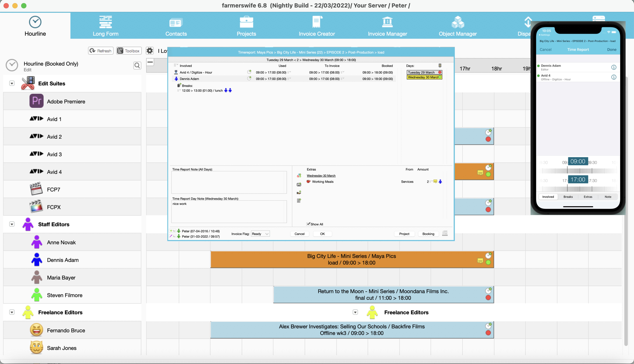Viewport: 634px width, 364px height.
Task: Collapse the Edit Suites group
Action: [x=12, y=84]
